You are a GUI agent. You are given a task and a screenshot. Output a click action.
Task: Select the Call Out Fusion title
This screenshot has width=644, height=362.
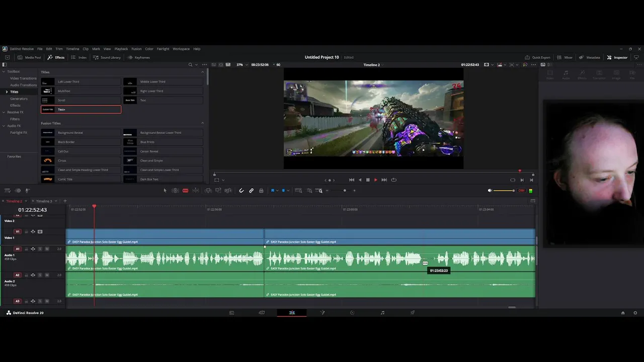[81, 151]
